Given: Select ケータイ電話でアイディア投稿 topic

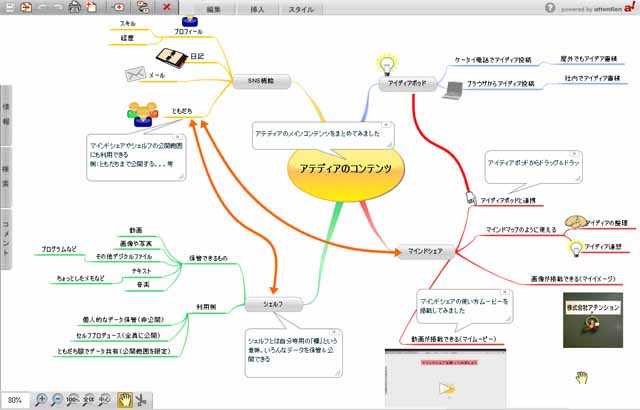Looking at the screenshot, I should pos(493,60).
